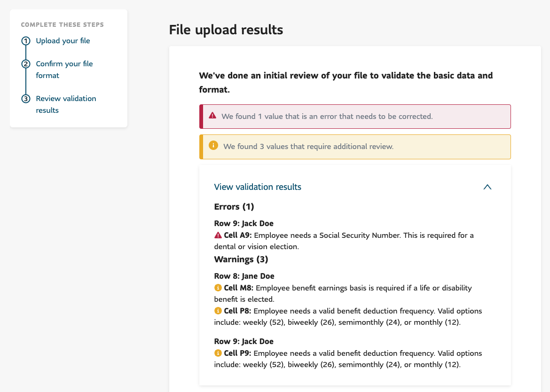The image size is (550, 392).
Task: Click the info icon beside Cell M8
Action: point(218,288)
